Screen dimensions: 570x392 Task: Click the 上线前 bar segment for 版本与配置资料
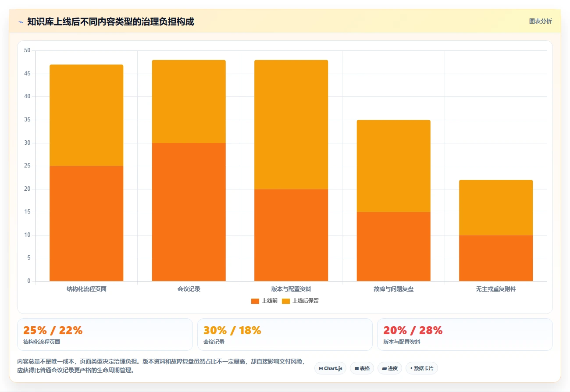291,235
